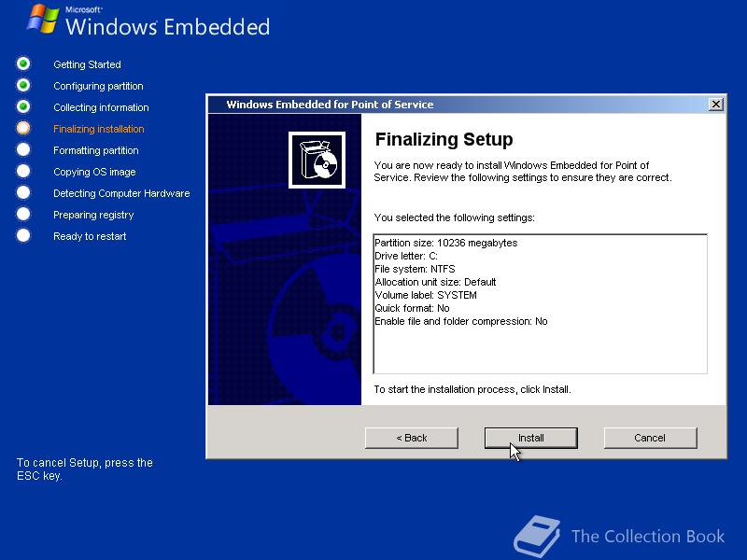Click the 'Preparing registry' step label
The height and width of the screenshot is (560, 747).
point(93,215)
